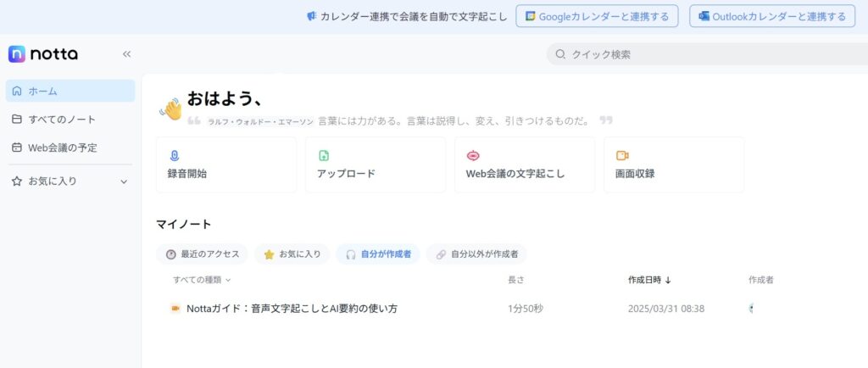Click the 長さ column header
Screen dimensions: 868x368
[516, 280]
